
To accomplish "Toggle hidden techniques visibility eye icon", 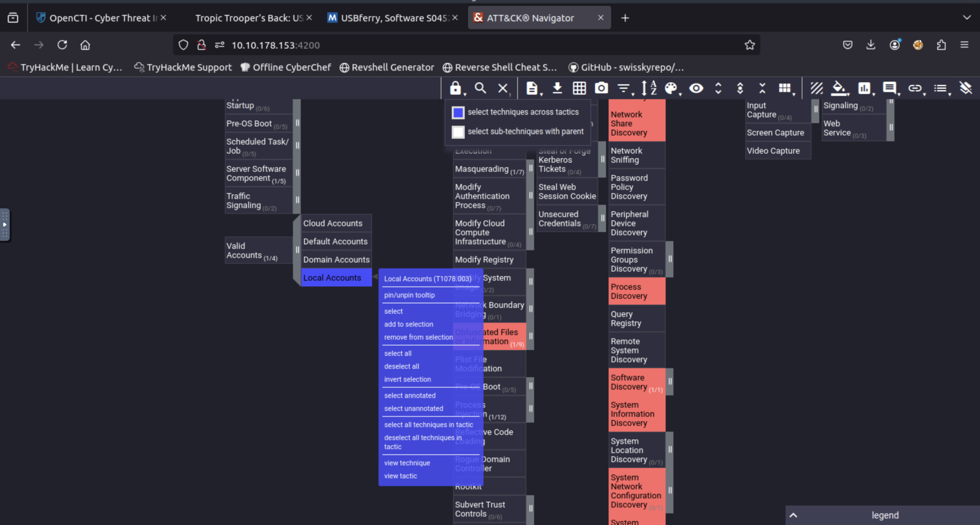I will (696, 88).
